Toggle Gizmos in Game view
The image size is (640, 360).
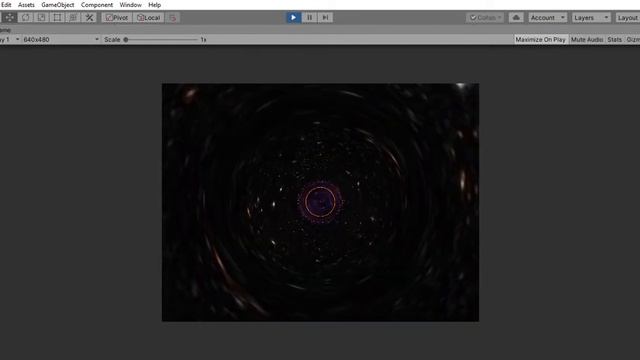(633, 40)
